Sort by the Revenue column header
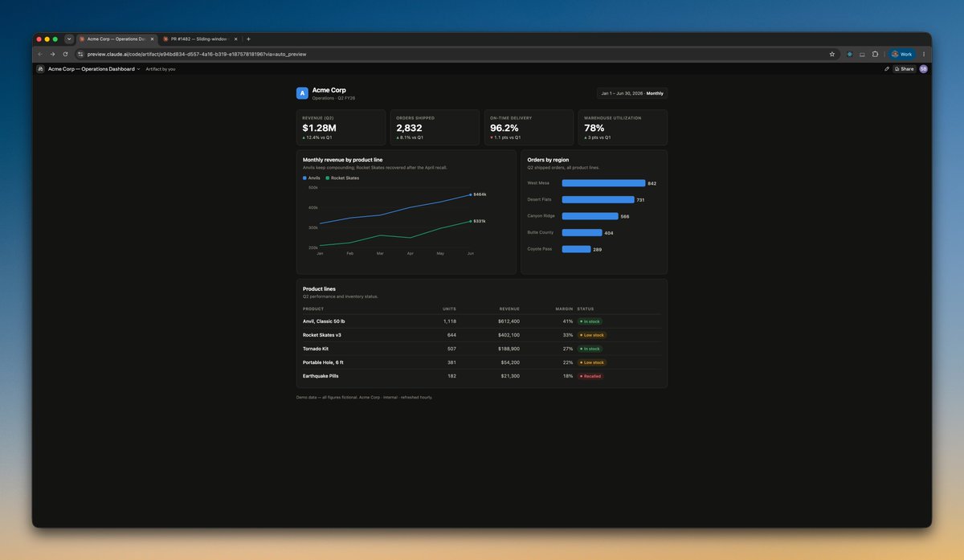964x560 pixels. [x=509, y=309]
